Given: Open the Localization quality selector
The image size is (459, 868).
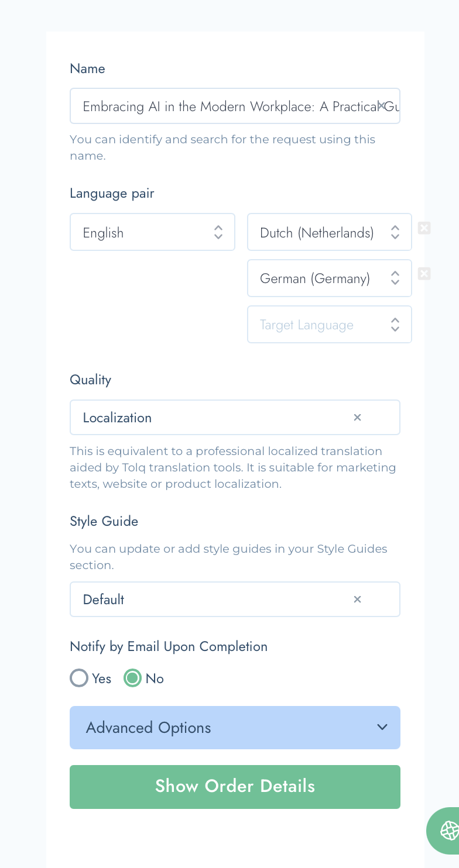Looking at the screenshot, I should click(235, 418).
